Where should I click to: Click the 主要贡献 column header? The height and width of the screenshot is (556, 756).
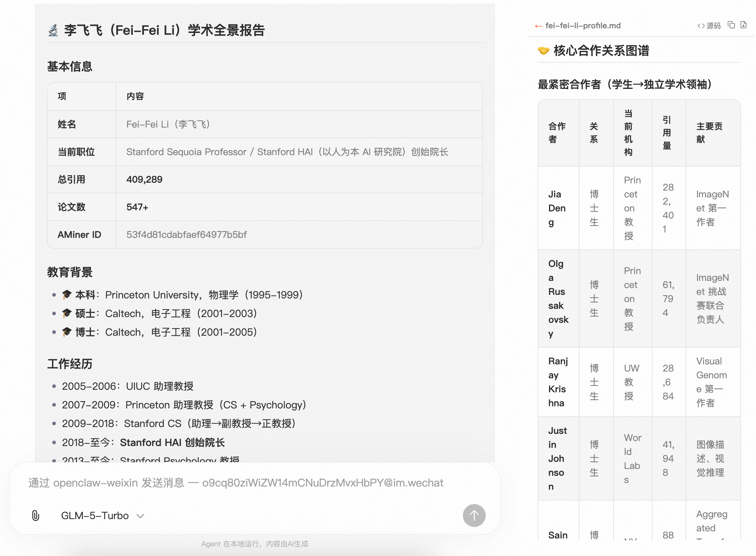click(709, 133)
